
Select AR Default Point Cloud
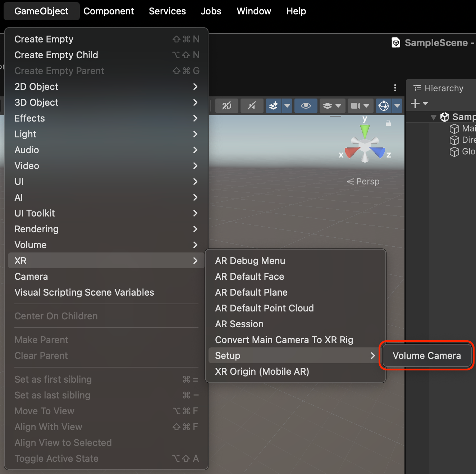(x=296, y=308)
